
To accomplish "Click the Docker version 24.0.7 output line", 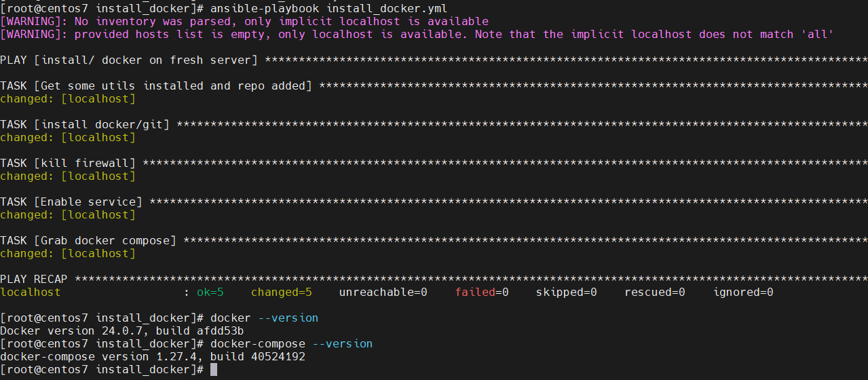I will coord(122,330).
